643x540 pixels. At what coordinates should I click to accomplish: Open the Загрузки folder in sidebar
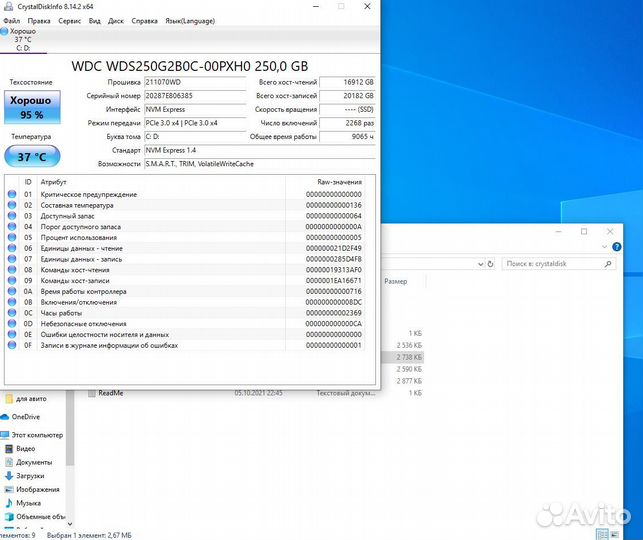(31, 476)
